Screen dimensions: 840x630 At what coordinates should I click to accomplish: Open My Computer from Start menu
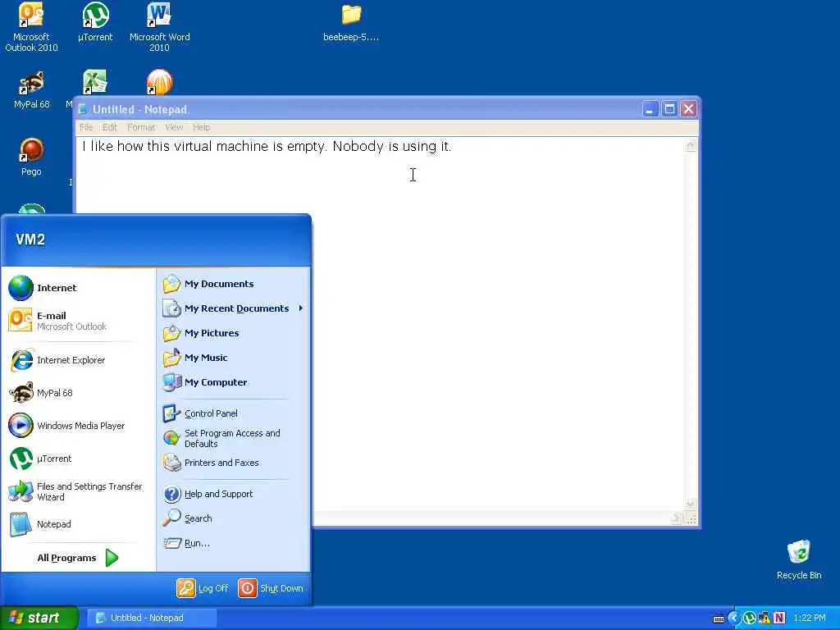click(x=234, y=382)
